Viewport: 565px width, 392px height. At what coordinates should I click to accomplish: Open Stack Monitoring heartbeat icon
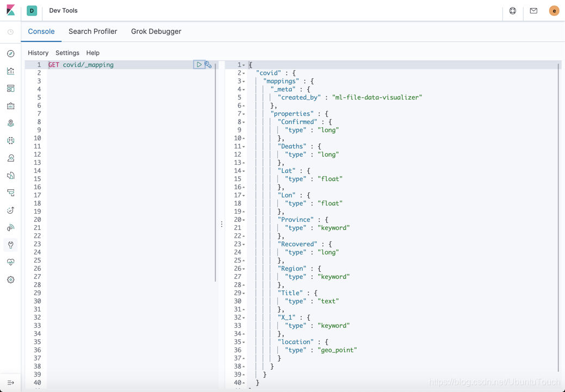10,262
